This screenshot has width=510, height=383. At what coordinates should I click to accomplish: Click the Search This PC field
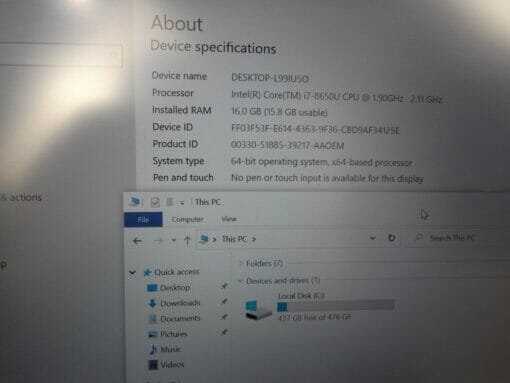tap(458, 238)
